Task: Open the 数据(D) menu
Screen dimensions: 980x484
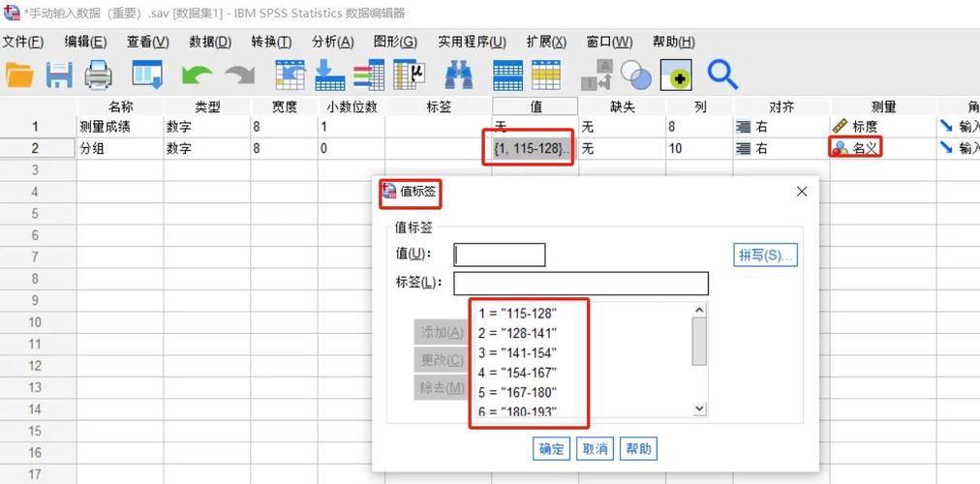Action: point(211,42)
